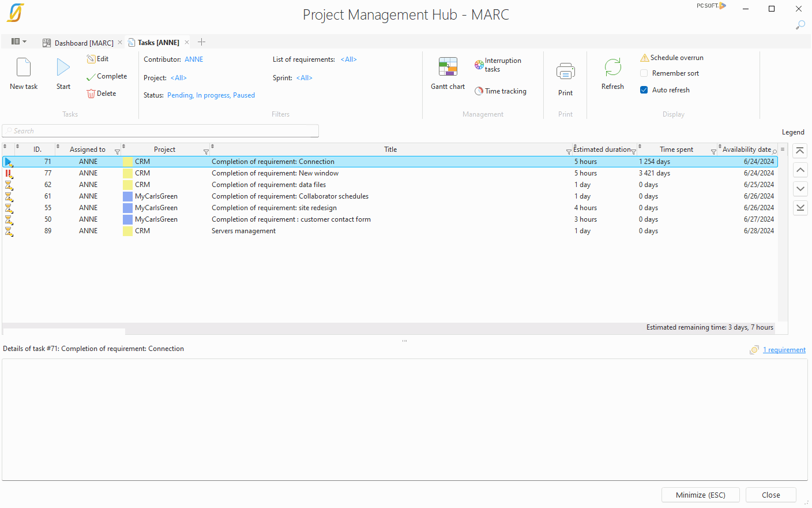The image size is (812, 508).
Task: Open the Title column filter
Action: (x=569, y=152)
